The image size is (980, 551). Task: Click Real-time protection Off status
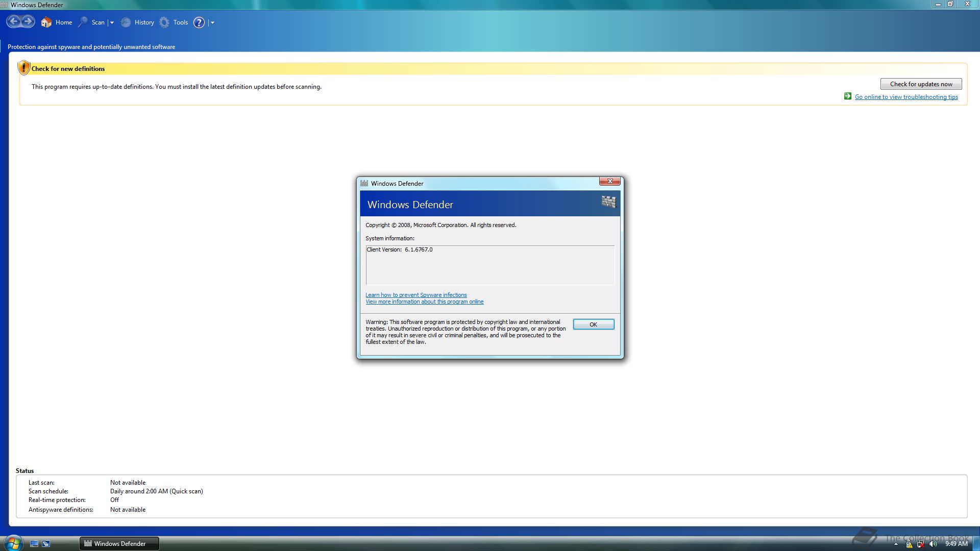click(x=114, y=500)
